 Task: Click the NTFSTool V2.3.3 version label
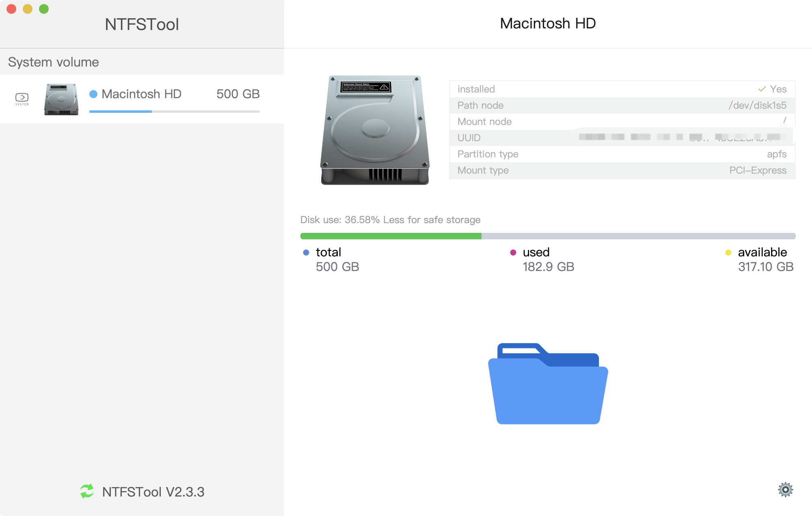(x=153, y=492)
